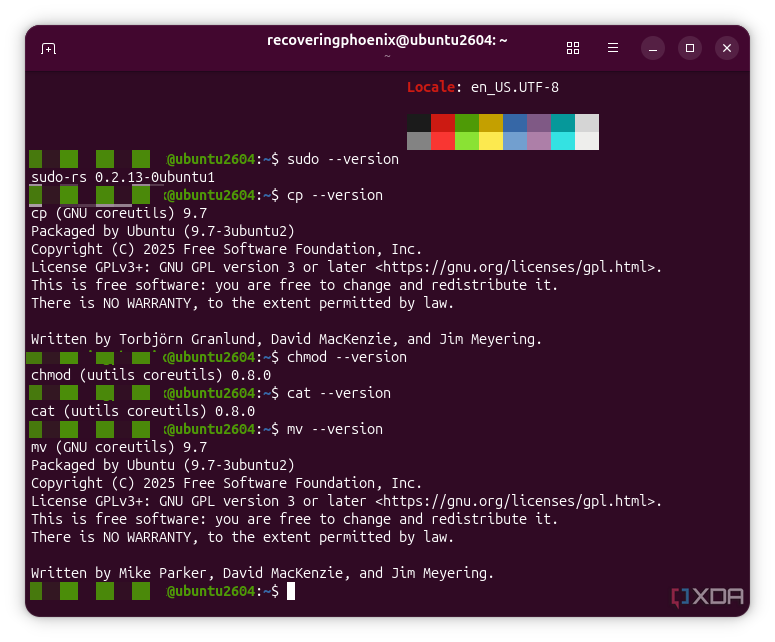Click the 'cat --version' command text
Viewport: 775px width, 642px height.
pos(339,393)
